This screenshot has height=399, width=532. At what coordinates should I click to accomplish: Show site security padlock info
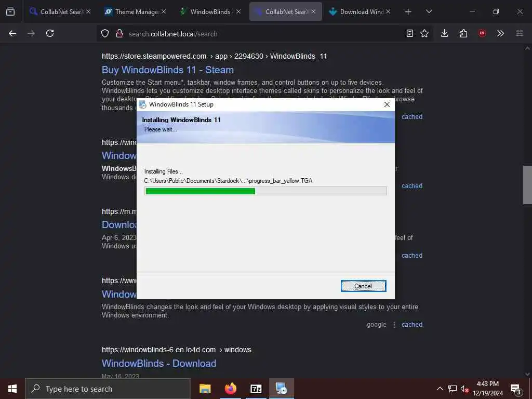119,33
